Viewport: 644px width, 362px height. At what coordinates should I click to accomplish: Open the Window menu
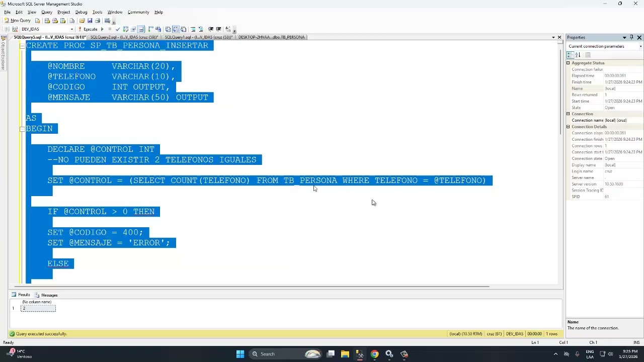pos(115,12)
